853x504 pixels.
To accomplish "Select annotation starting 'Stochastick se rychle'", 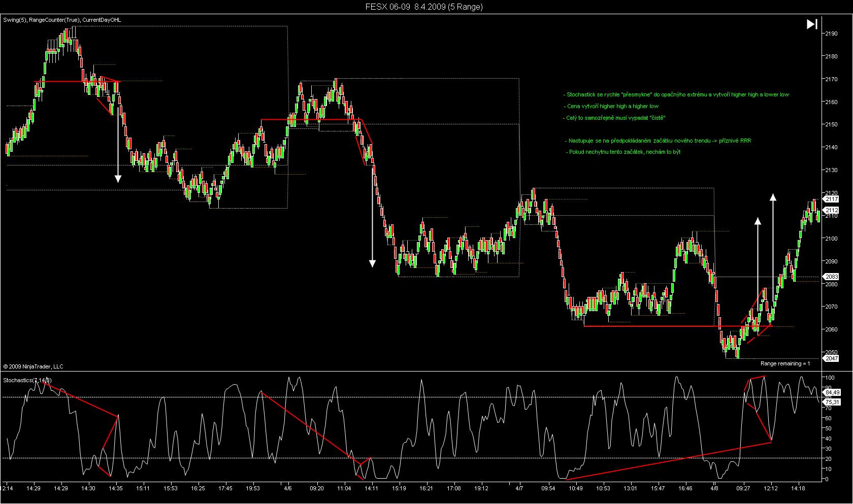I will tap(677, 94).
